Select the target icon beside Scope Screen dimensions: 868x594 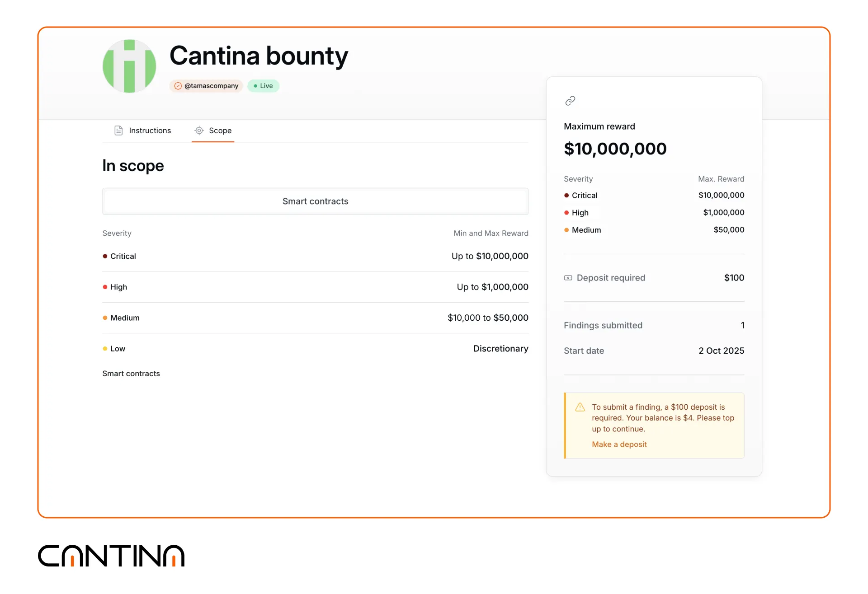pos(199,130)
